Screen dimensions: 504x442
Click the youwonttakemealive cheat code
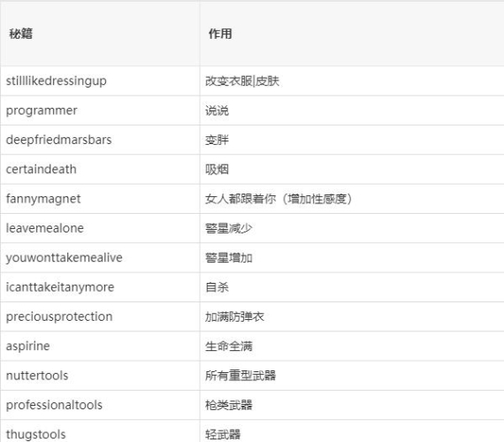(65, 258)
